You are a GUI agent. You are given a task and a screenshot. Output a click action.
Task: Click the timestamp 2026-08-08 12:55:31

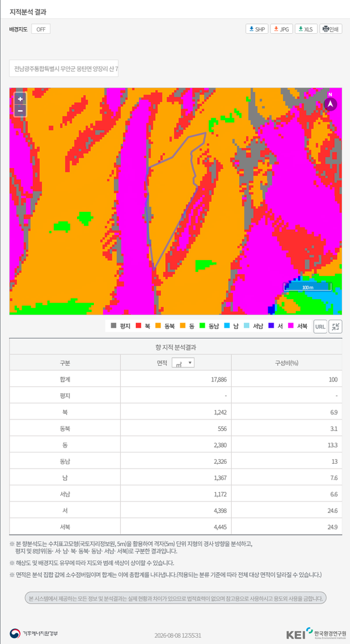coord(178,635)
